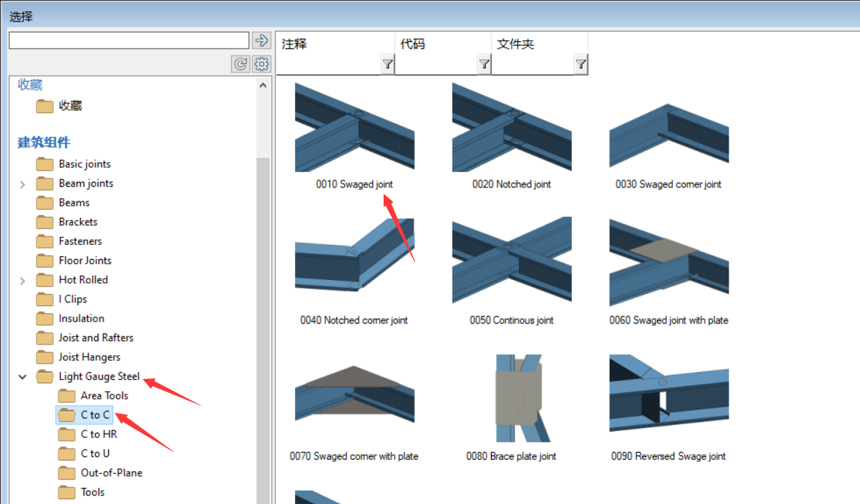Click the "0090 Reversed Swage joint" caption
The width and height of the screenshot is (860, 504).
click(x=668, y=457)
